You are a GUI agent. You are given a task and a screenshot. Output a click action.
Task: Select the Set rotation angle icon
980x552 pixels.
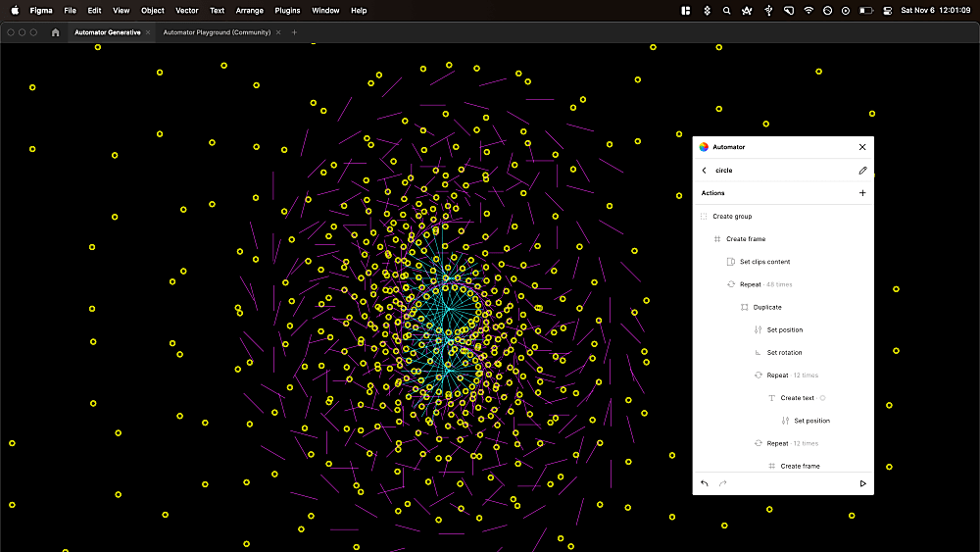pyautogui.click(x=759, y=353)
